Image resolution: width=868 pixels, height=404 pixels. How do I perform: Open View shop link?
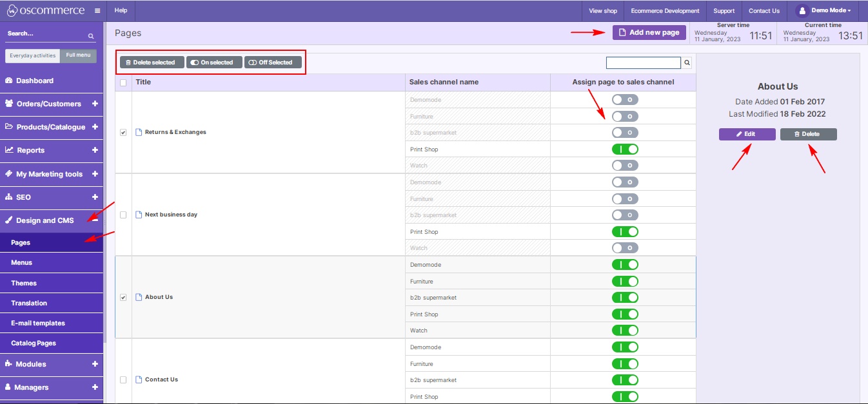(603, 11)
